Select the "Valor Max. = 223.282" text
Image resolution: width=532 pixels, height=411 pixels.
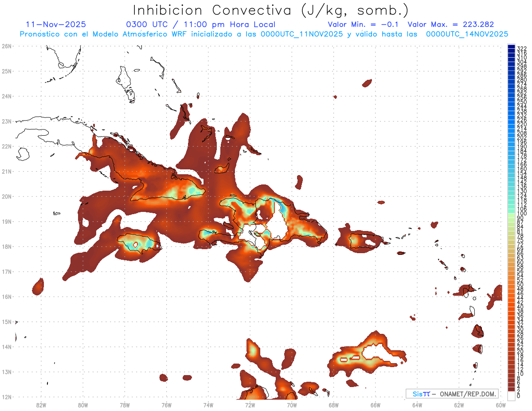[x=450, y=25]
